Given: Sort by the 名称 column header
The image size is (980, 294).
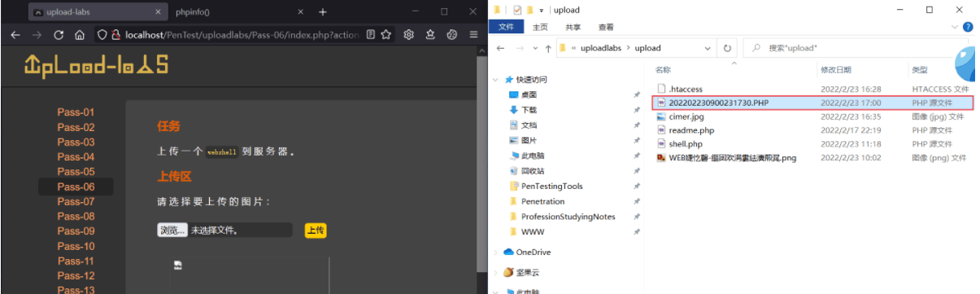Looking at the screenshot, I should coord(664,70).
